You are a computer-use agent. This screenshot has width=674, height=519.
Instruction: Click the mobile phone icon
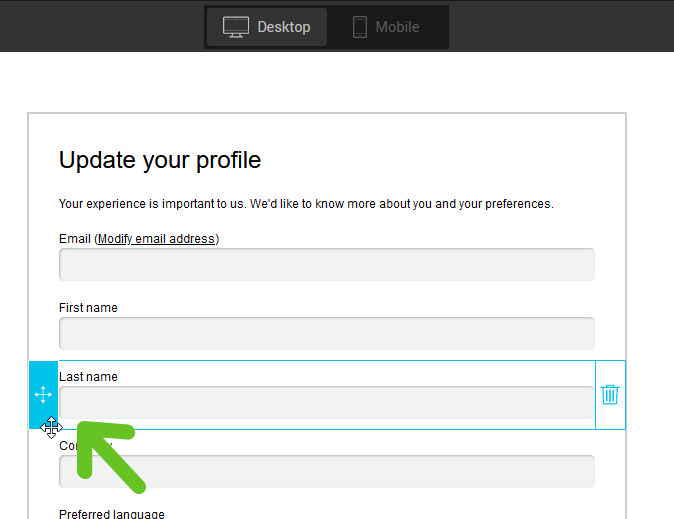click(x=360, y=27)
